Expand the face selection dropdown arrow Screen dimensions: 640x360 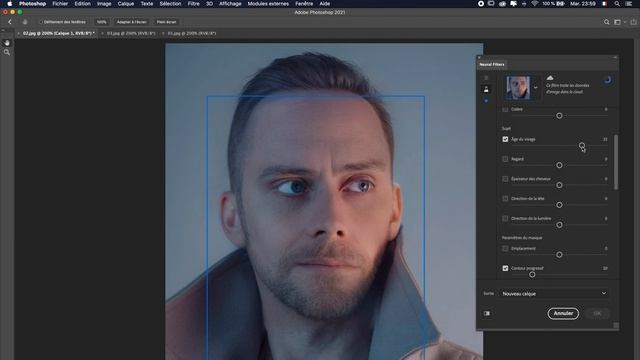click(536, 88)
